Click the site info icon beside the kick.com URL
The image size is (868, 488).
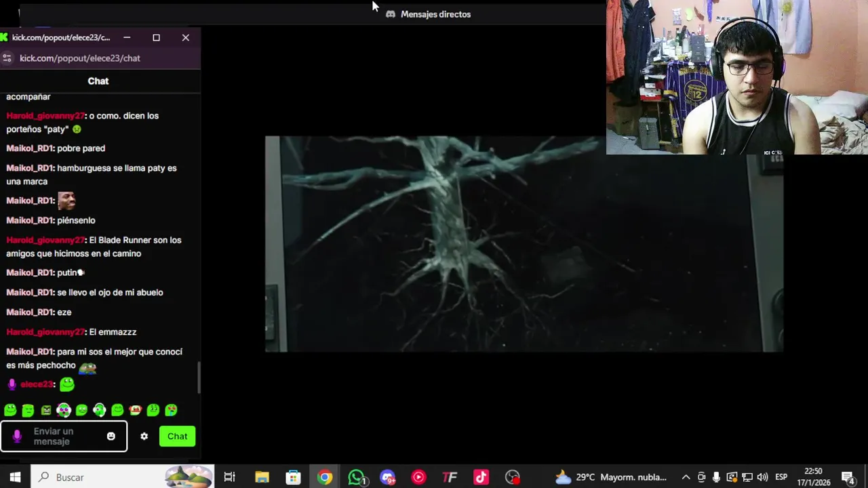coord(7,58)
